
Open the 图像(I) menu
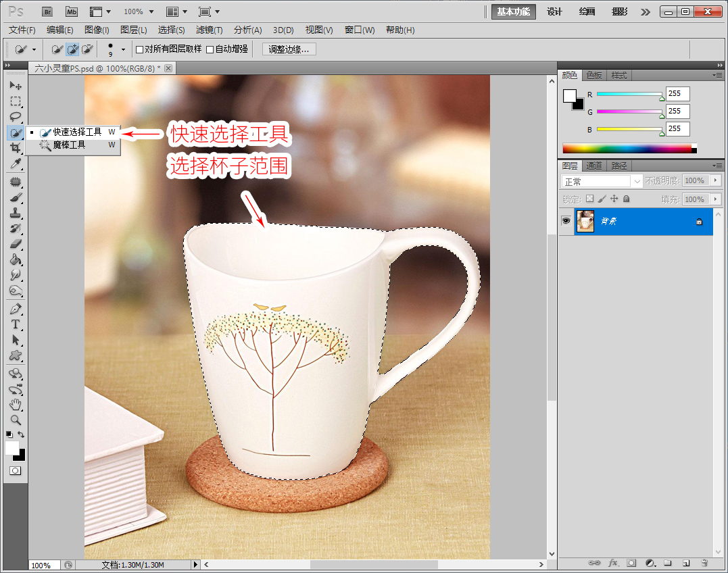[x=97, y=30]
